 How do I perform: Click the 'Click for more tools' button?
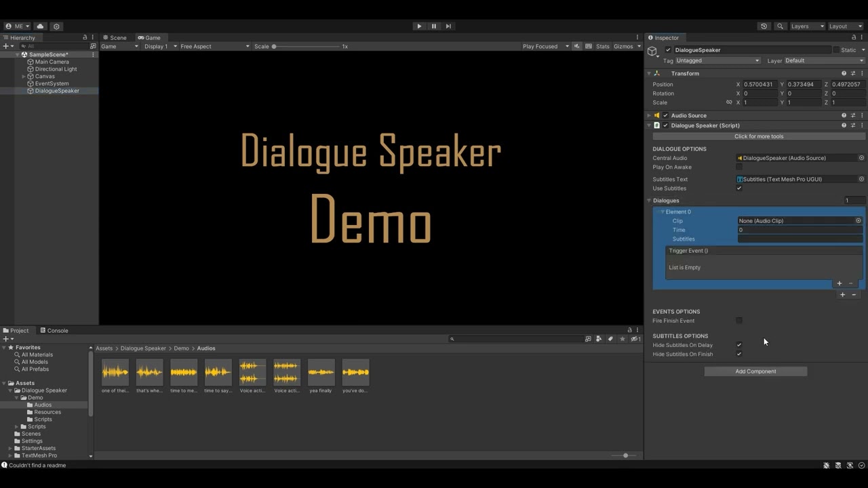[759, 136]
